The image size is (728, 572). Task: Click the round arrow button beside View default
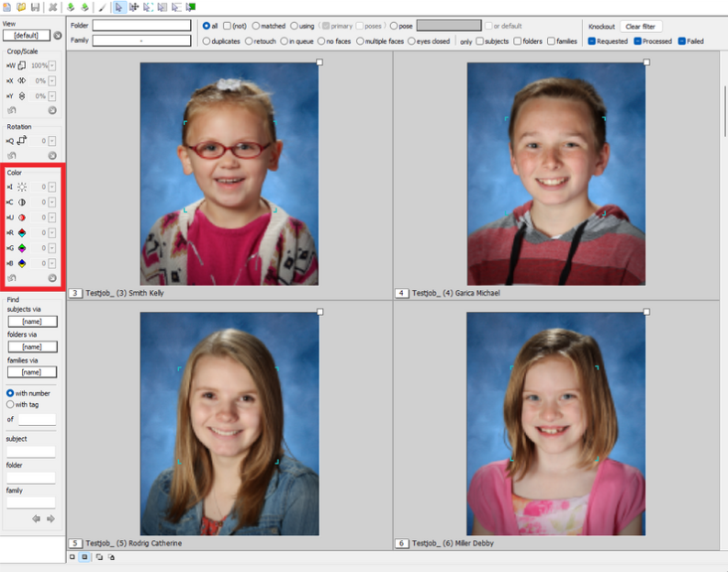pyautogui.click(x=58, y=35)
